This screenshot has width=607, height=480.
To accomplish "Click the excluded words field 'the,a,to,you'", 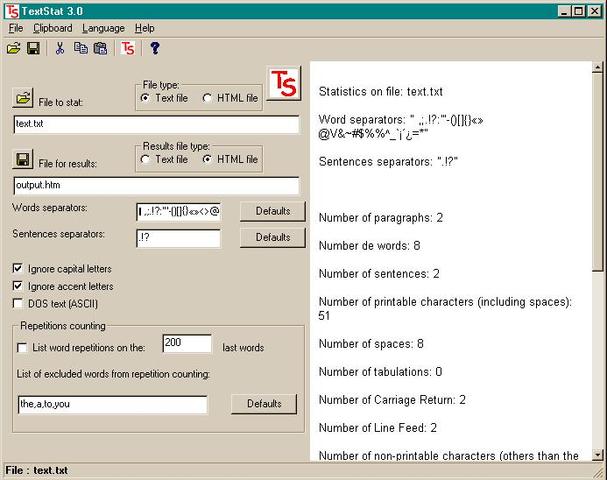I will click(112, 405).
